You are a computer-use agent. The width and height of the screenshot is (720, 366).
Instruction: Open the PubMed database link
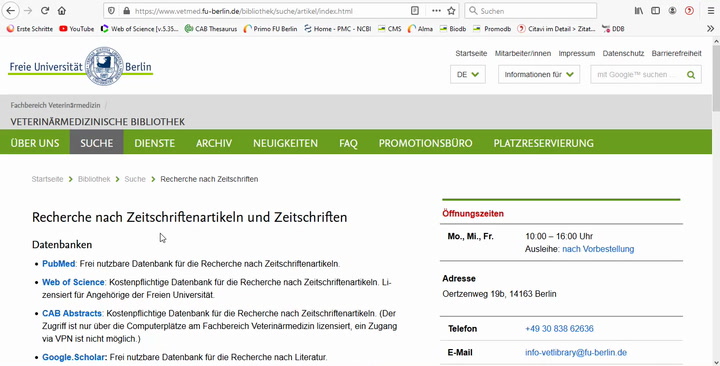(59, 264)
